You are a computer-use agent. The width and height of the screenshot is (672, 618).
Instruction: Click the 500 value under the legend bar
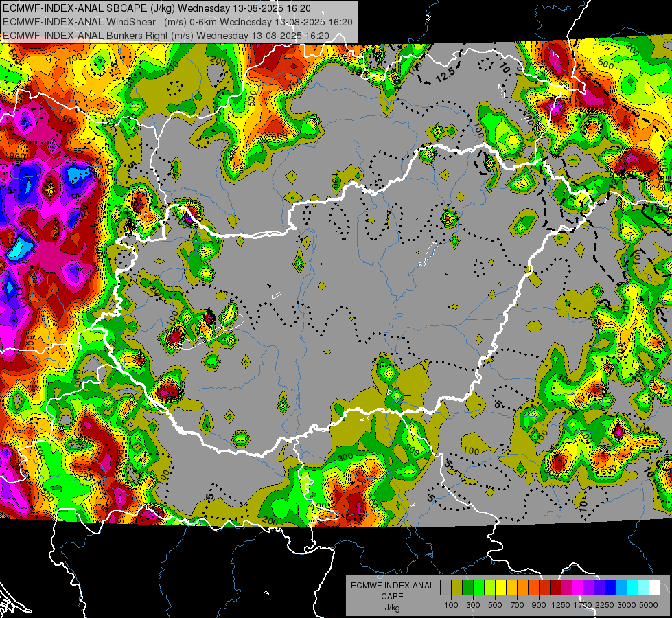495,605
